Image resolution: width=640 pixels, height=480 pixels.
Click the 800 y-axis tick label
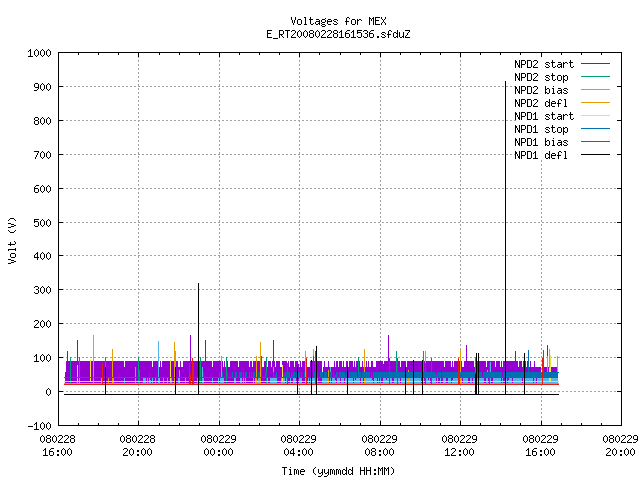point(42,121)
